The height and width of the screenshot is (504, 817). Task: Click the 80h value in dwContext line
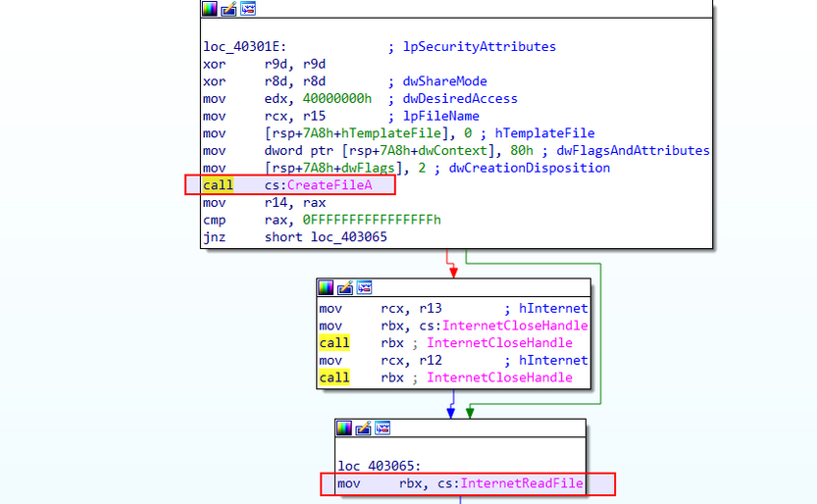(x=522, y=150)
